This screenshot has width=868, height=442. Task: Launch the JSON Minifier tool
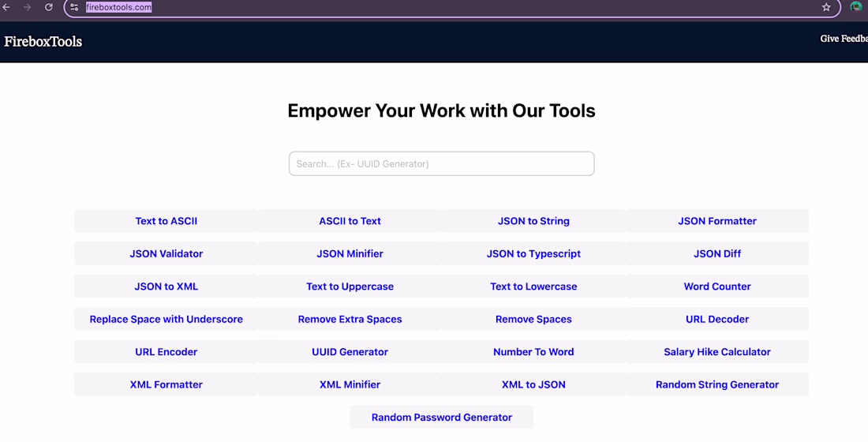[x=350, y=253]
